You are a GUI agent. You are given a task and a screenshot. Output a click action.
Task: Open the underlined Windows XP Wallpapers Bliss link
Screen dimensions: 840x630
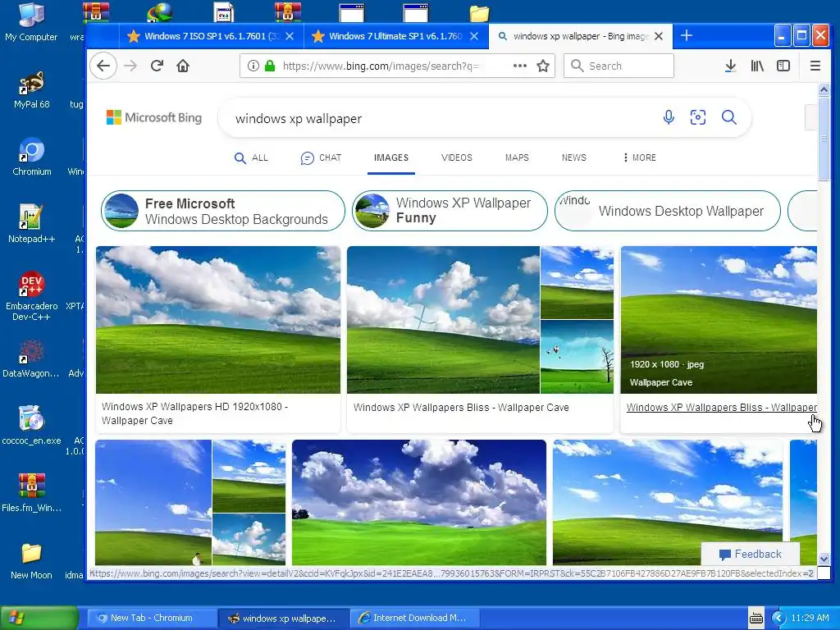click(722, 407)
